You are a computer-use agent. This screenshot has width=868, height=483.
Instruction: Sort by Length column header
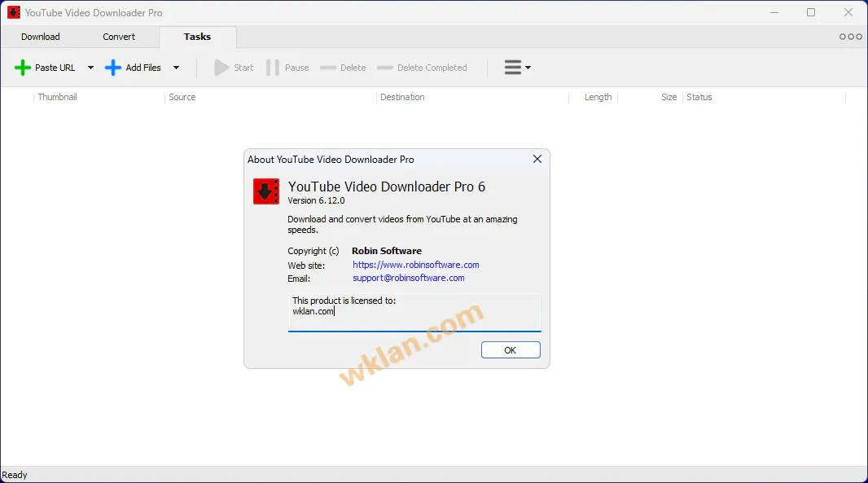click(x=598, y=97)
